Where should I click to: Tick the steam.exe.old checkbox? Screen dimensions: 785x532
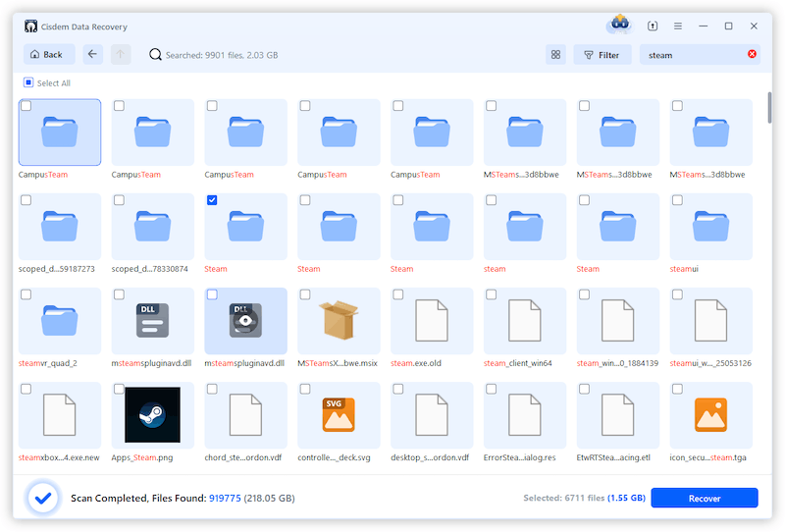(398, 294)
